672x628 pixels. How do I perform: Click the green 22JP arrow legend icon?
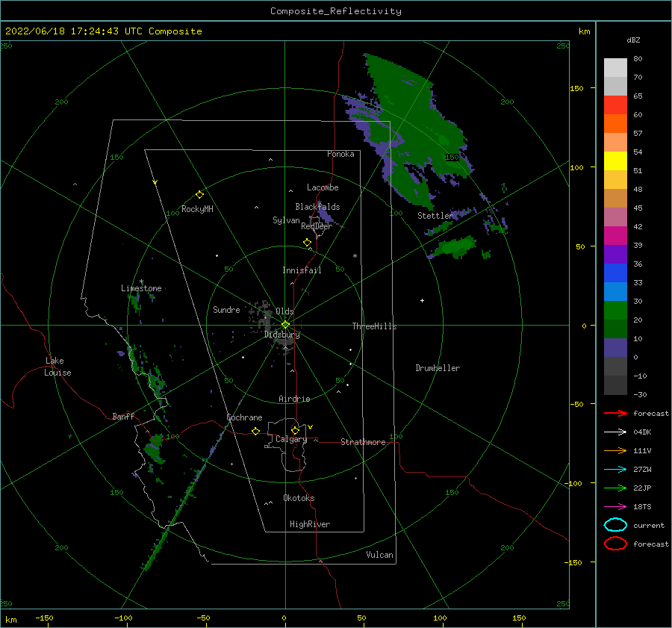pyautogui.click(x=615, y=488)
